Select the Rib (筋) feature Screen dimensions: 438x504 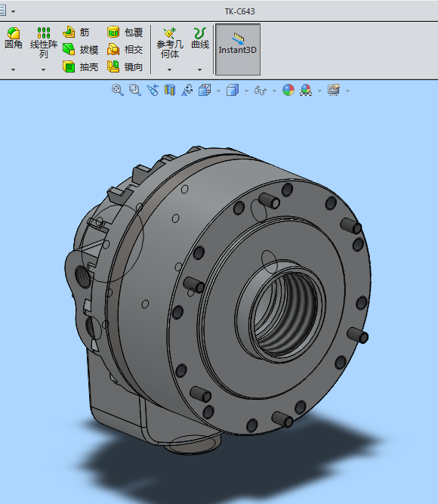point(76,32)
